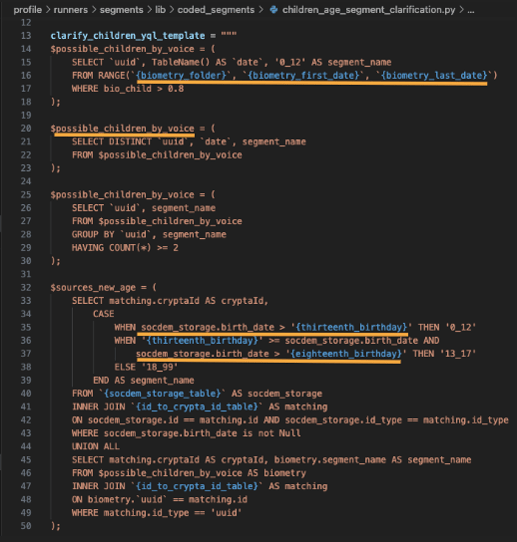Open the segments breadcrumb item
The width and height of the screenshot is (517, 542).
[x=121, y=10]
